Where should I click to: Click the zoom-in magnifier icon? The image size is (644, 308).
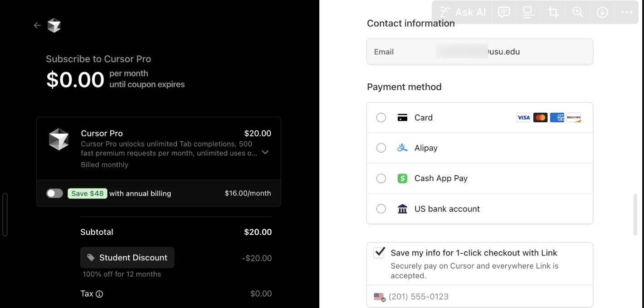point(578,12)
